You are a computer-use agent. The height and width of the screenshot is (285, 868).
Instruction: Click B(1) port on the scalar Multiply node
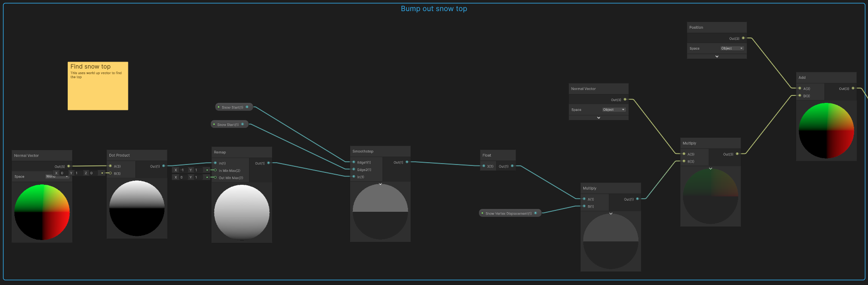click(x=584, y=206)
